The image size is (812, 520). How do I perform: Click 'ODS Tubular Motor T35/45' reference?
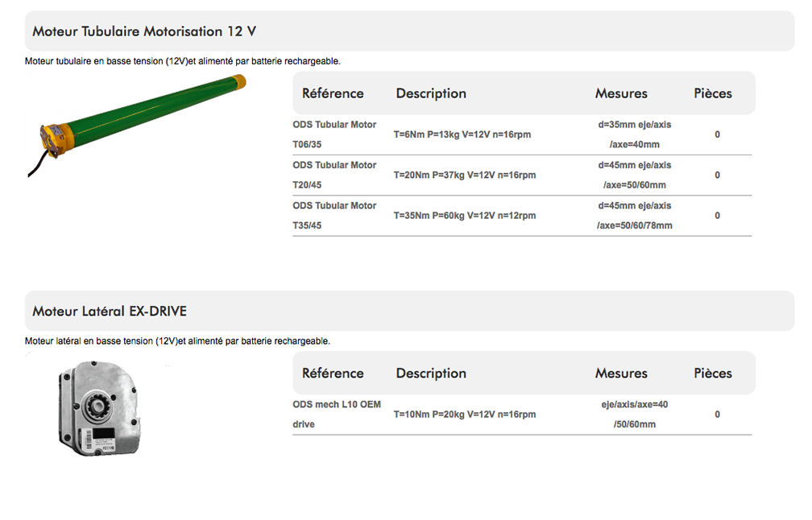pyautogui.click(x=334, y=215)
